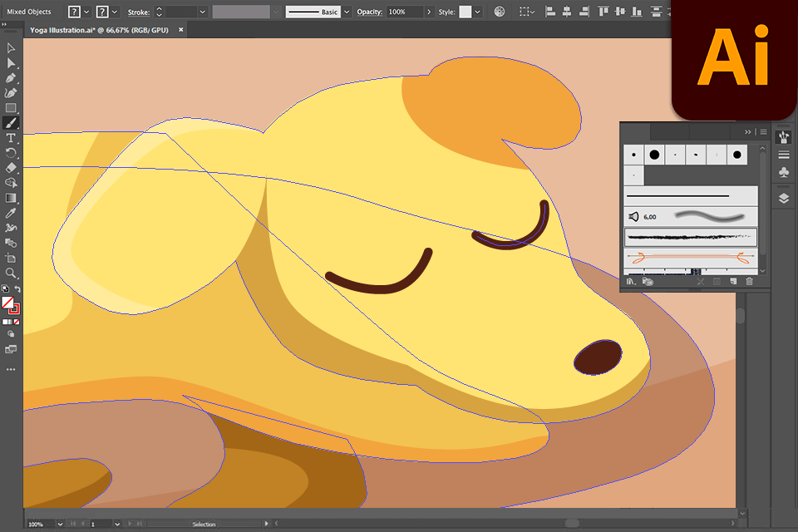This screenshot has height=532, width=798.
Task: Open the Style swatch dropdown
Action: coord(478,12)
